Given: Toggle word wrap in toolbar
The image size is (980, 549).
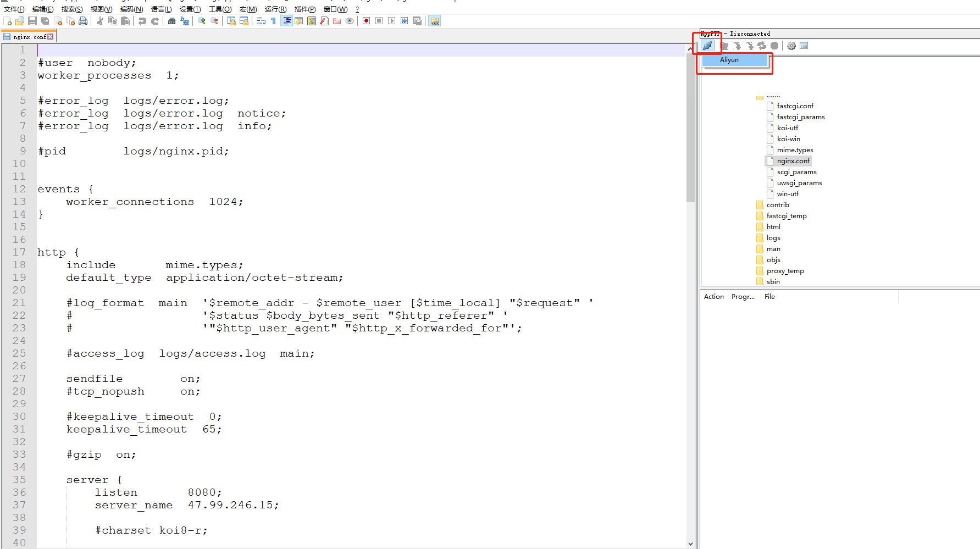Looking at the screenshot, I should click(x=261, y=21).
